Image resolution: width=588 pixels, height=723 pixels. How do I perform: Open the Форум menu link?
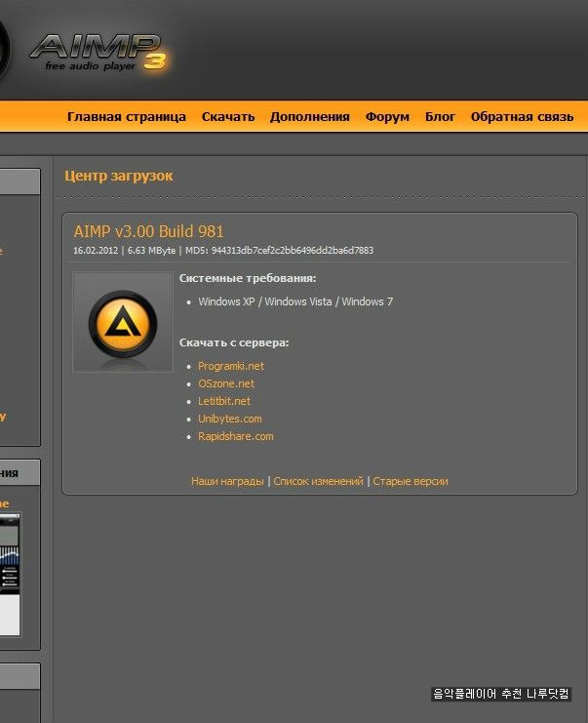(x=387, y=117)
